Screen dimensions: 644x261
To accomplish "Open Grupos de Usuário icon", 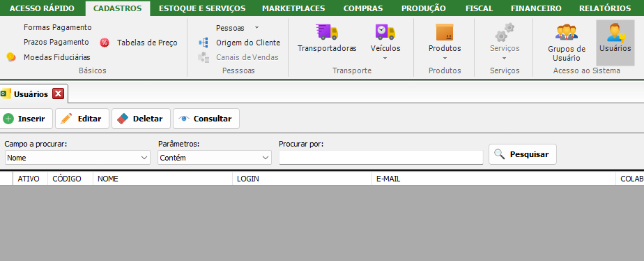I will click(567, 32).
